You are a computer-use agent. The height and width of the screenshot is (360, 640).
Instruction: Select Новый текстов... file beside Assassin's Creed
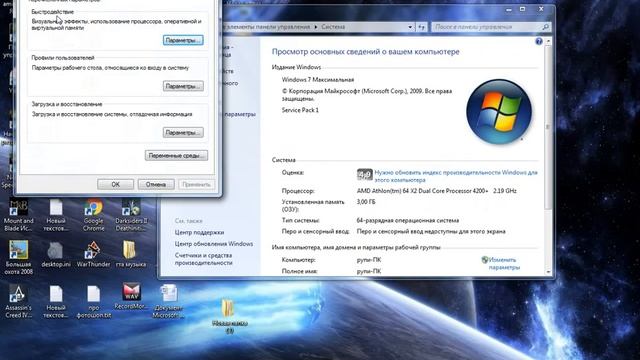coord(56,302)
